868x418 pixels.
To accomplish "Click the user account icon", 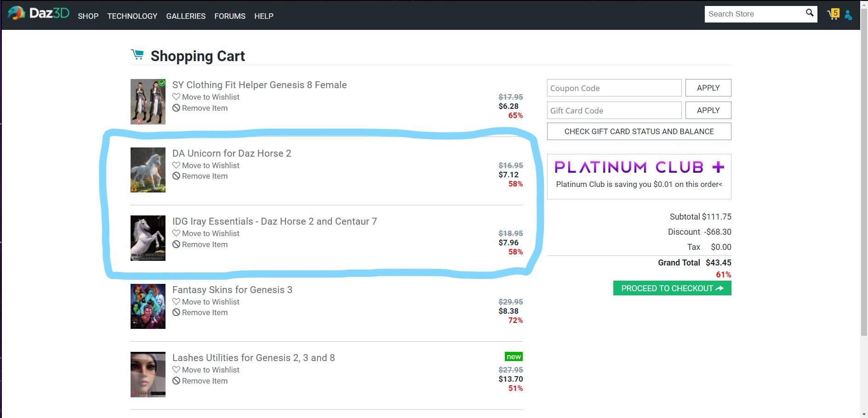I will click(x=848, y=16).
